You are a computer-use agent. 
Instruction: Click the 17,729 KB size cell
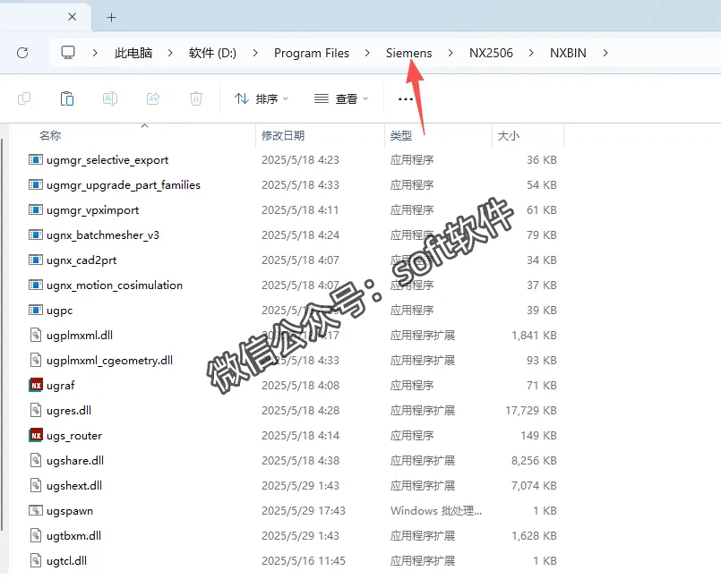531,410
